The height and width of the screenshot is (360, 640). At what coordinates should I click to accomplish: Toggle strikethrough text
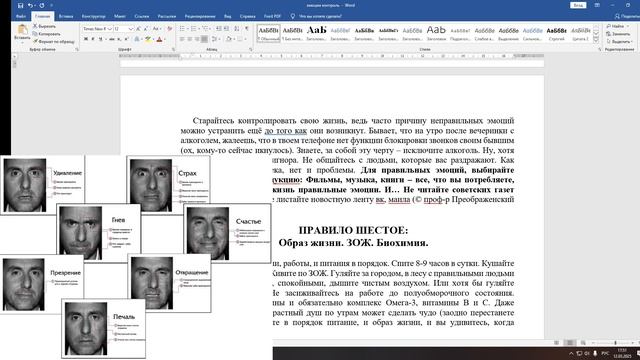point(111,39)
